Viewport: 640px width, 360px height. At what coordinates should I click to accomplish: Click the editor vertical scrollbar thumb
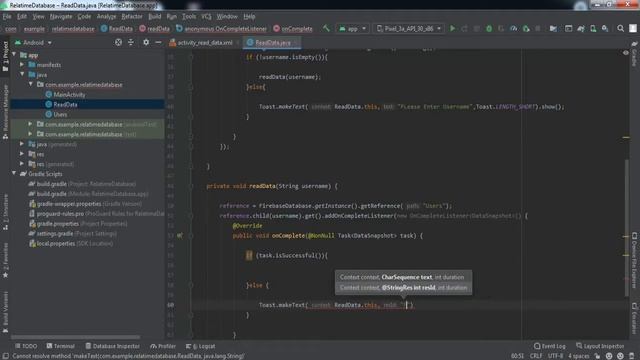click(x=627, y=229)
